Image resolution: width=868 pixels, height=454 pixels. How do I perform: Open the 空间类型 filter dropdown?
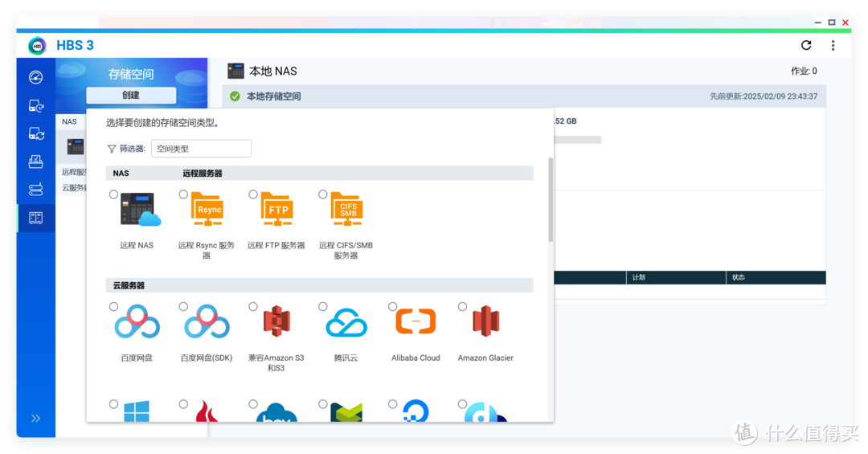click(x=201, y=149)
